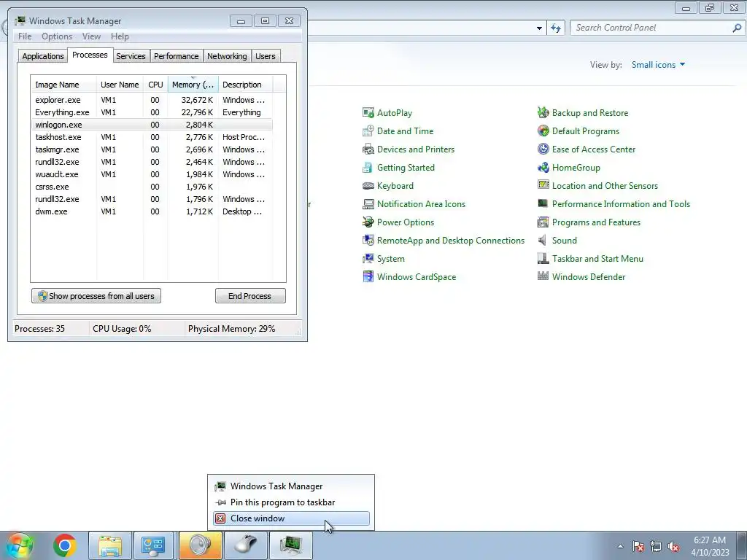747x560 pixels.
Task: Select the wuauclt.exe process row
Action: click(x=152, y=174)
